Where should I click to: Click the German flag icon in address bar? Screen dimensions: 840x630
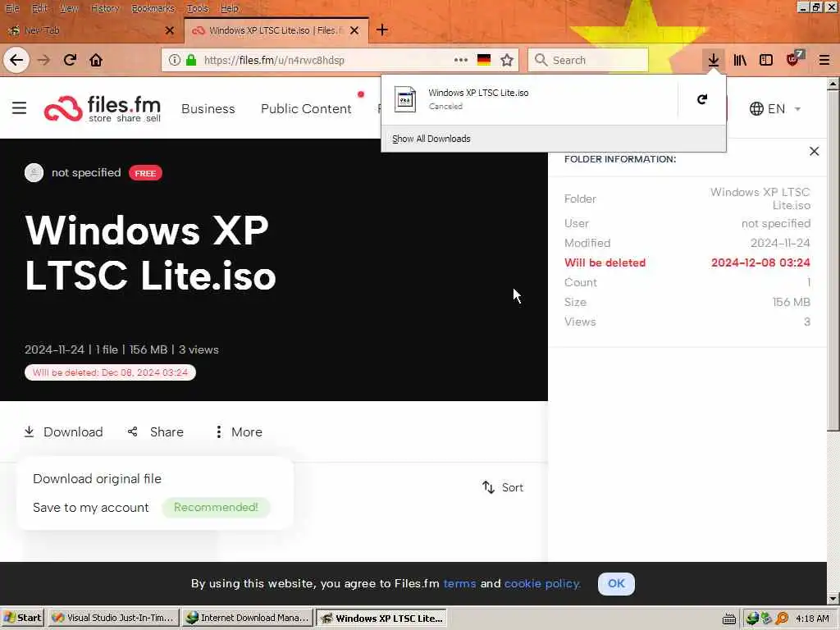(484, 60)
